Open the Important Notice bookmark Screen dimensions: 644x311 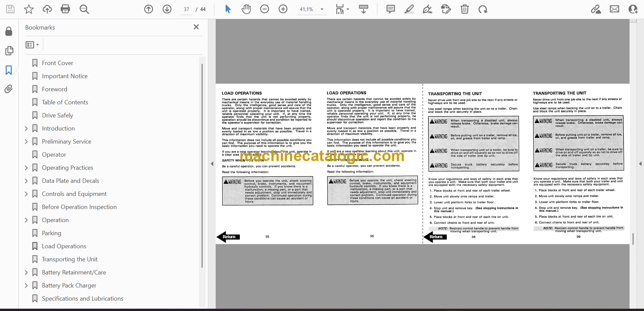point(65,76)
